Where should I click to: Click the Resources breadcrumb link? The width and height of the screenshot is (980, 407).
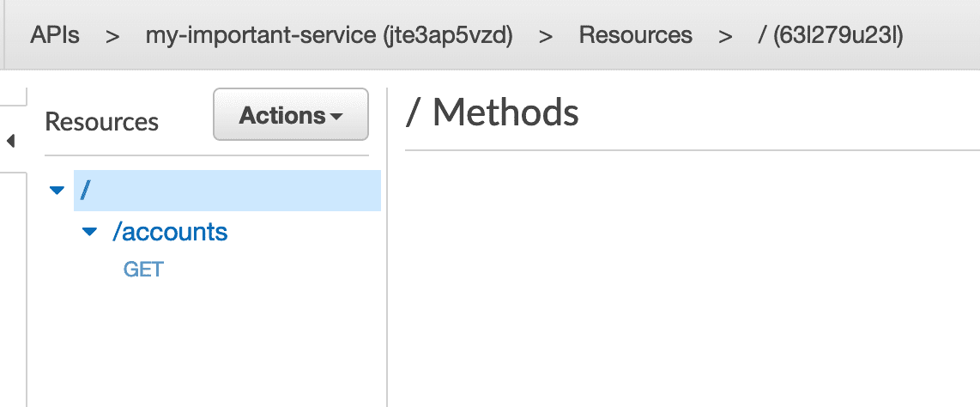click(636, 35)
